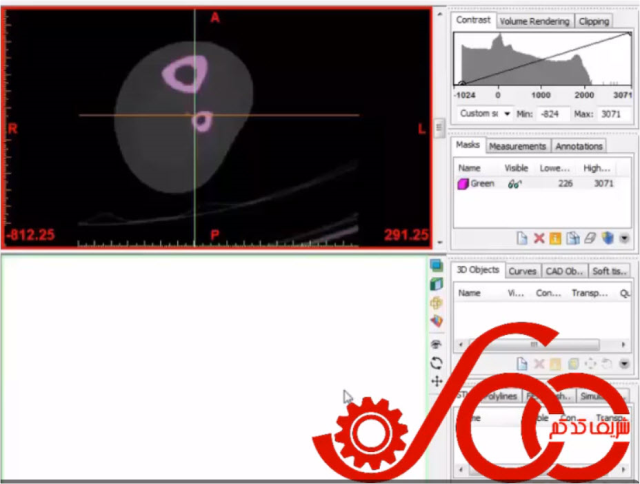The width and height of the screenshot is (640, 484).
Task: Select the lower contrast handle on histogram line
Action: (x=462, y=84)
